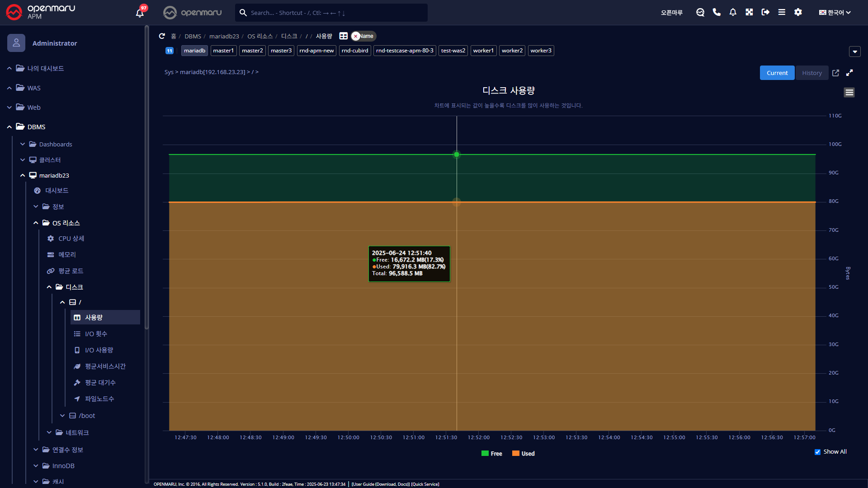Select the master1 server button
This screenshot has height=488, width=868.
pos(223,51)
